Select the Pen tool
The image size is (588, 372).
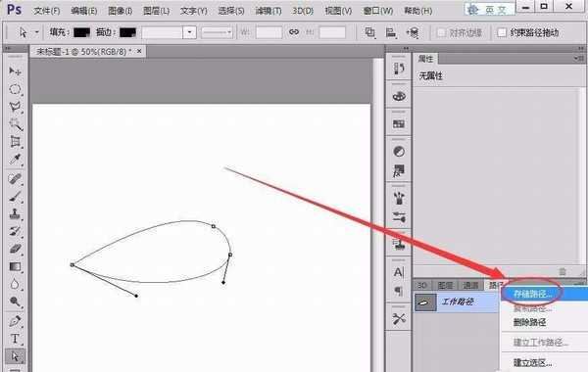click(x=15, y=321)
